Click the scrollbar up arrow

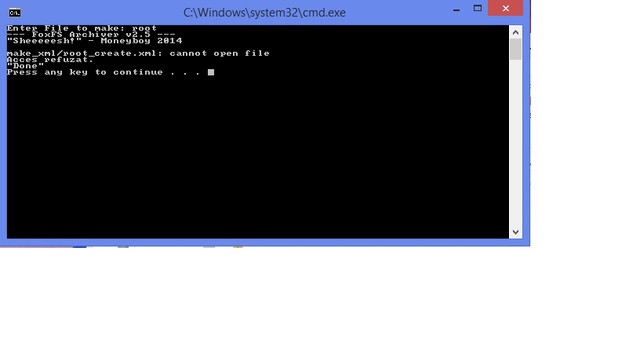tap(515, 32)
